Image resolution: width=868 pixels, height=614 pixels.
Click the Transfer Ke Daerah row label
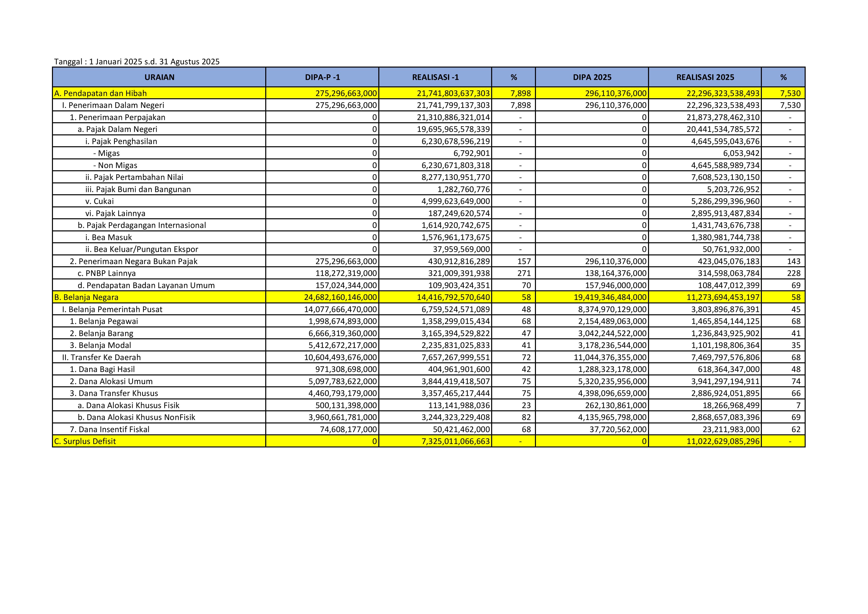[101, 357]
